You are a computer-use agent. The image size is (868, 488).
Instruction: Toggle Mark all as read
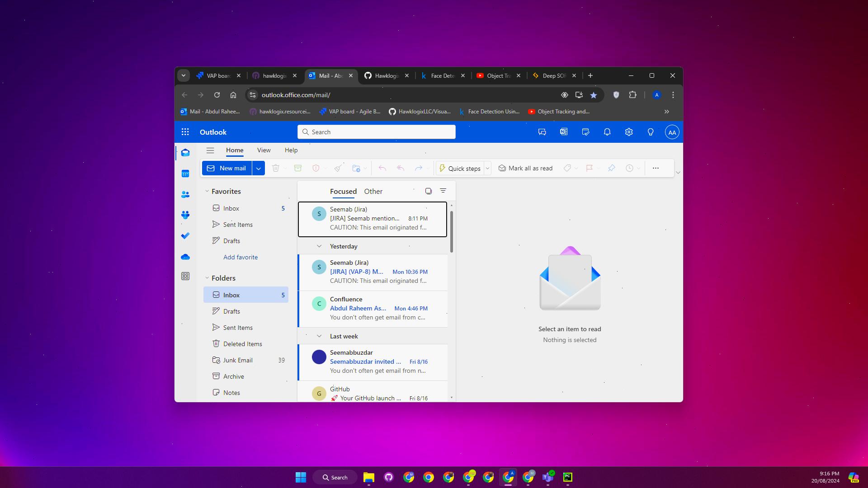[x=525, y=168]
